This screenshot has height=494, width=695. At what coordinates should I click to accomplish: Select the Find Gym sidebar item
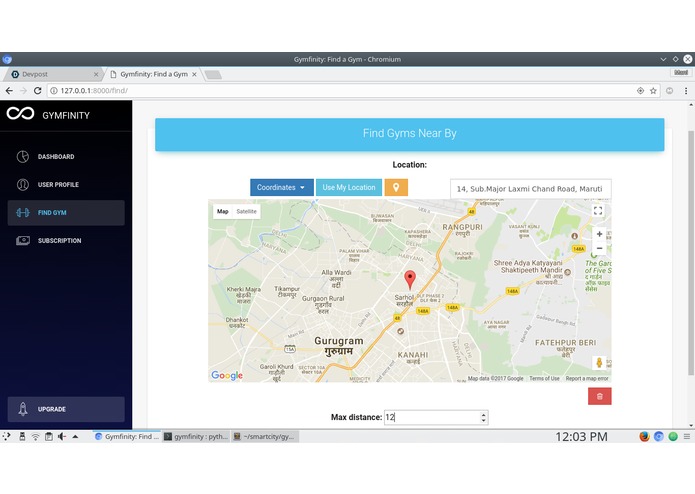pyautogui.click(x=66, y=213)
